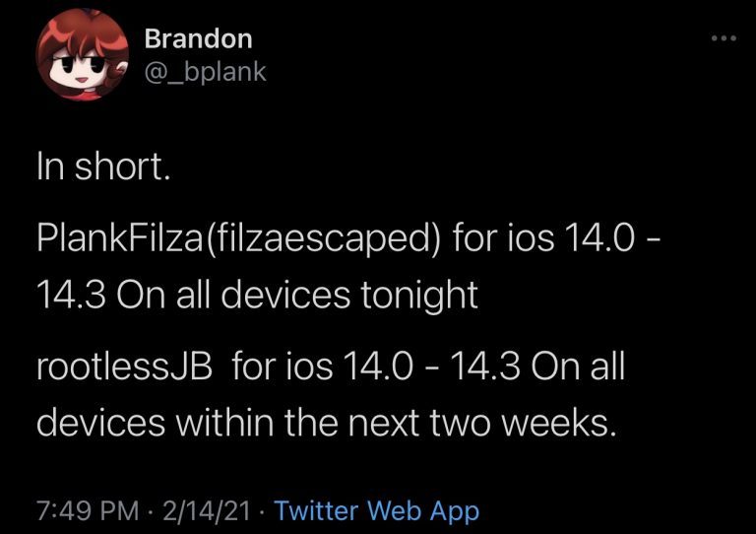Image resolution: width=756 pixels, height=534 pixels.
Task: Open the @_bplank handle link
Action: click(x=205, y=72)
